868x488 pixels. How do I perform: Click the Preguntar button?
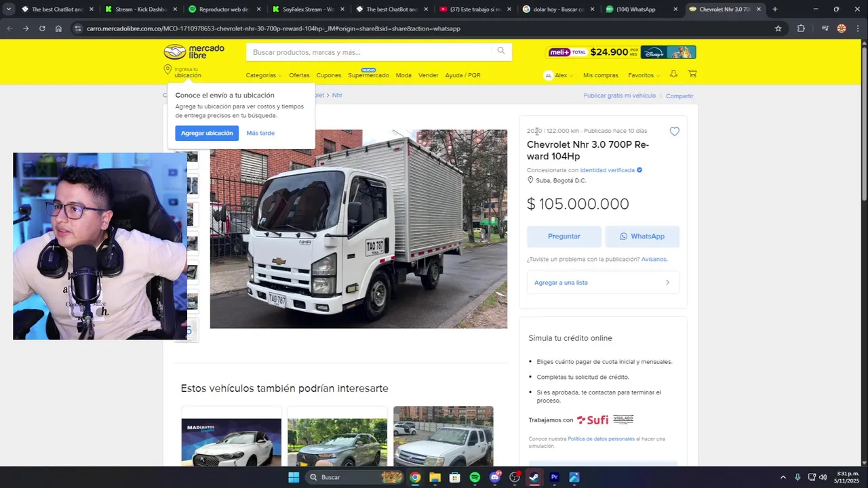click(x=564, y=237)
